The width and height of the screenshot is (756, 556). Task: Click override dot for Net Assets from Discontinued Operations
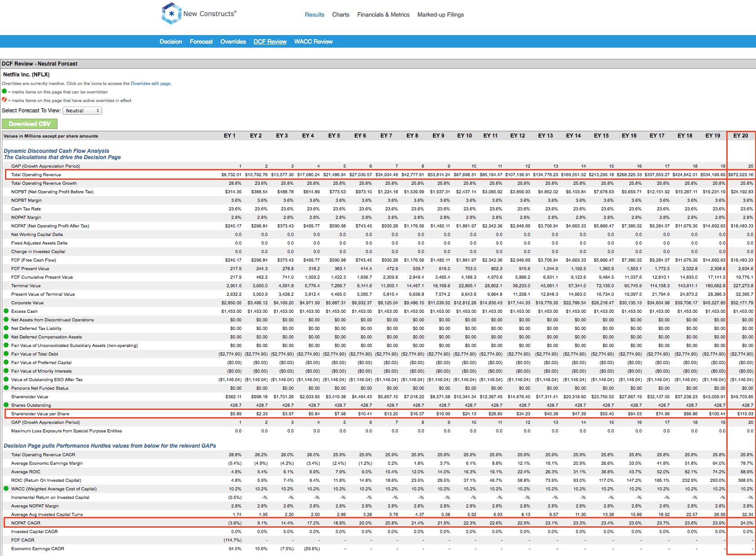[6, 320]
